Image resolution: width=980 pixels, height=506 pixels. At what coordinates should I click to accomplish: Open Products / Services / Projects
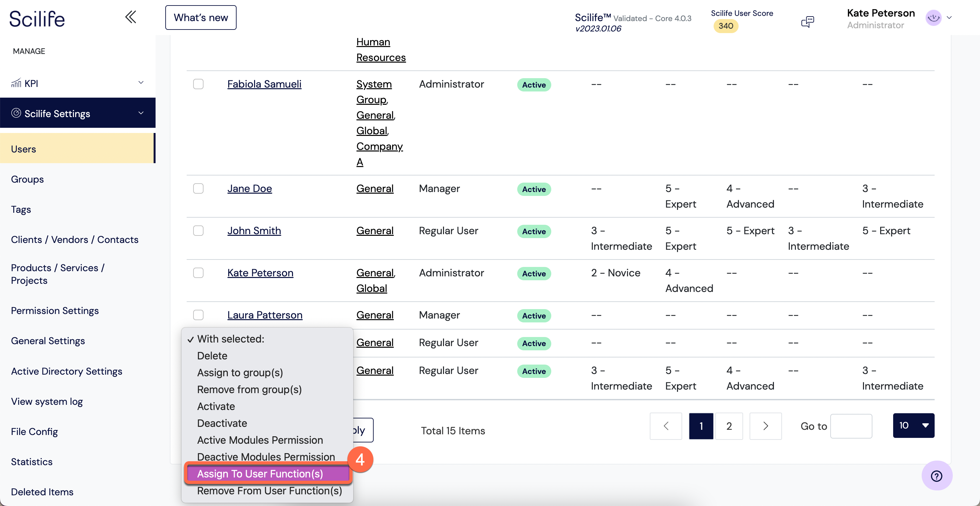(58, 274)
